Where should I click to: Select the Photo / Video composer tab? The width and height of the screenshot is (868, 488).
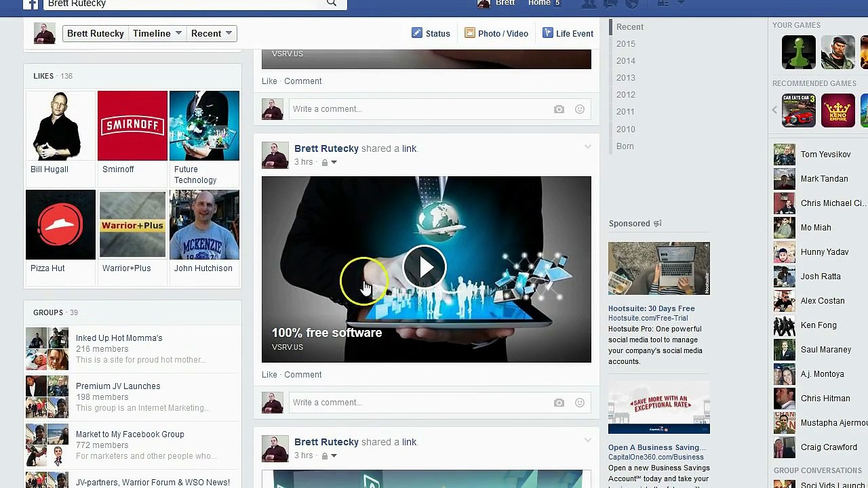tap(496, 33)
